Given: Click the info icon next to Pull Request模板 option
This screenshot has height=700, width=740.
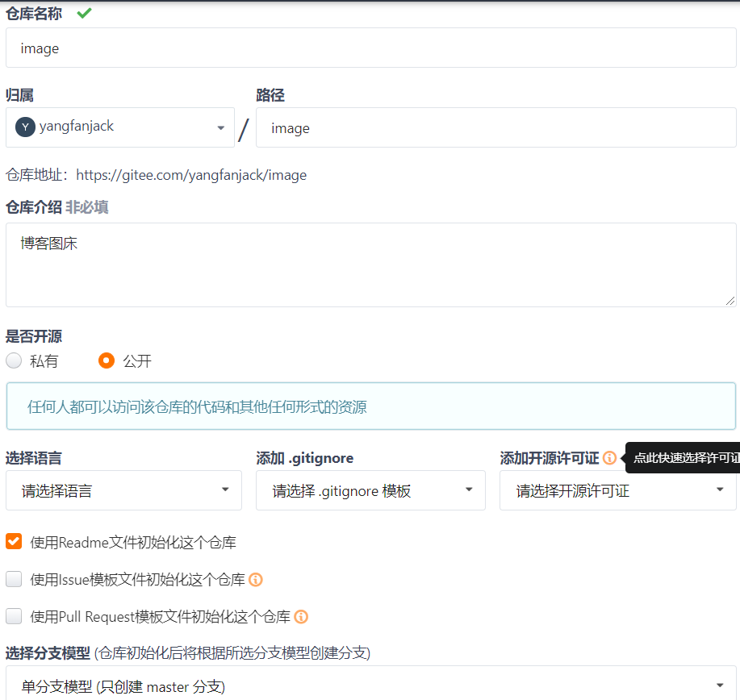Looking at the screenshot, I should (301, 617).
